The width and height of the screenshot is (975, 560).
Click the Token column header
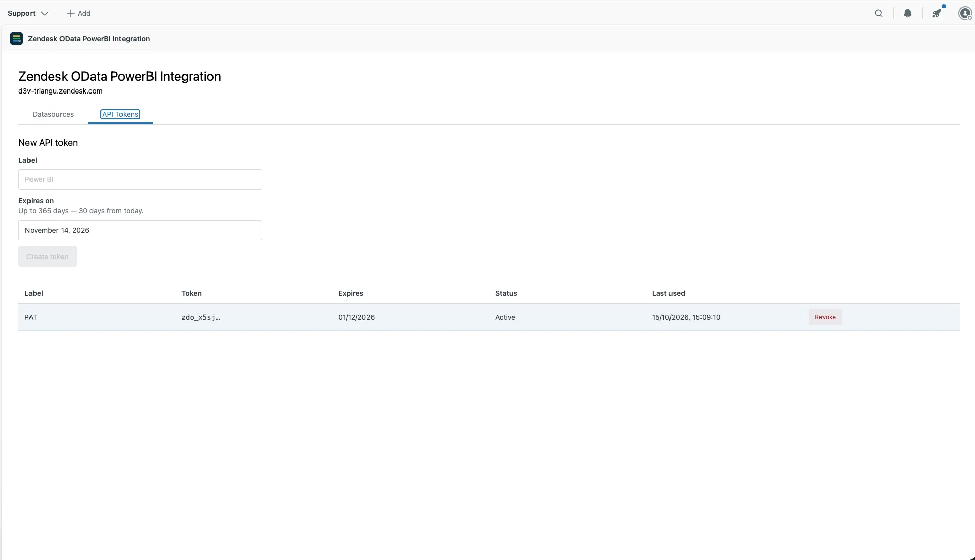[x=192, y=293]
